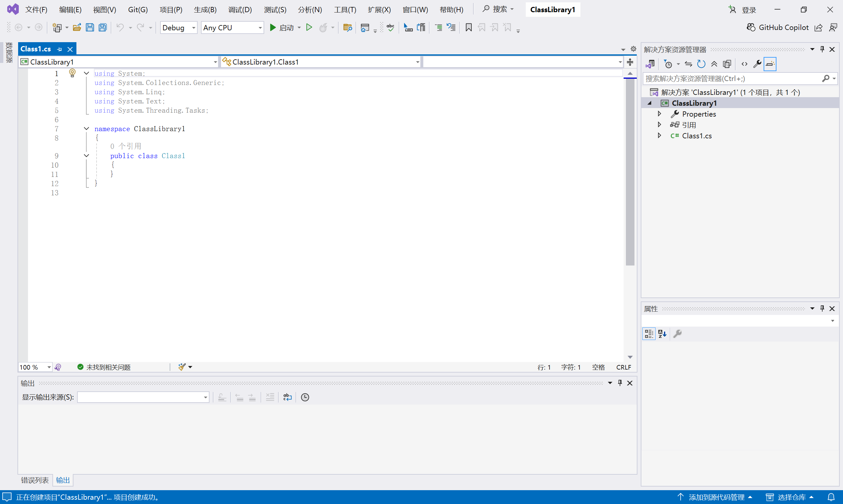843x504 pixels.
Task: Expand the Properties node under ClassLibrary1
Action: click(659, 114)
